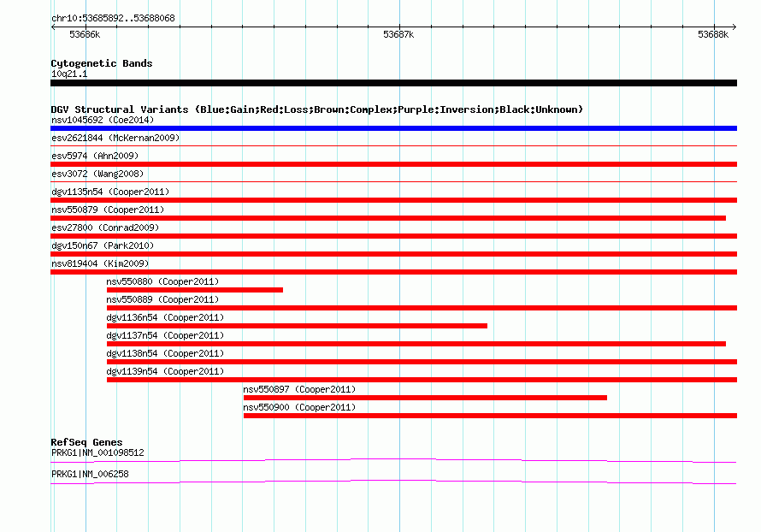Click the 53688k ruler tick label
The width and height of the screenshot is (761, 532).
pos(713,34)
